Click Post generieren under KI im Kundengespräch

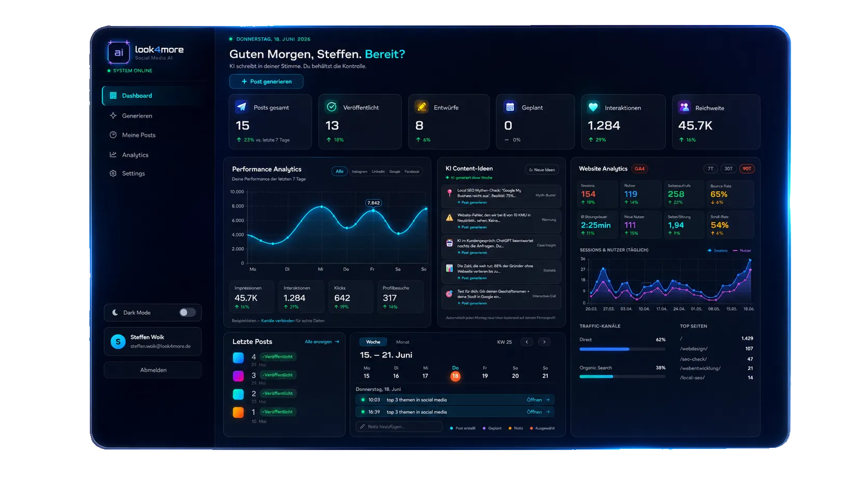[472, 253]
